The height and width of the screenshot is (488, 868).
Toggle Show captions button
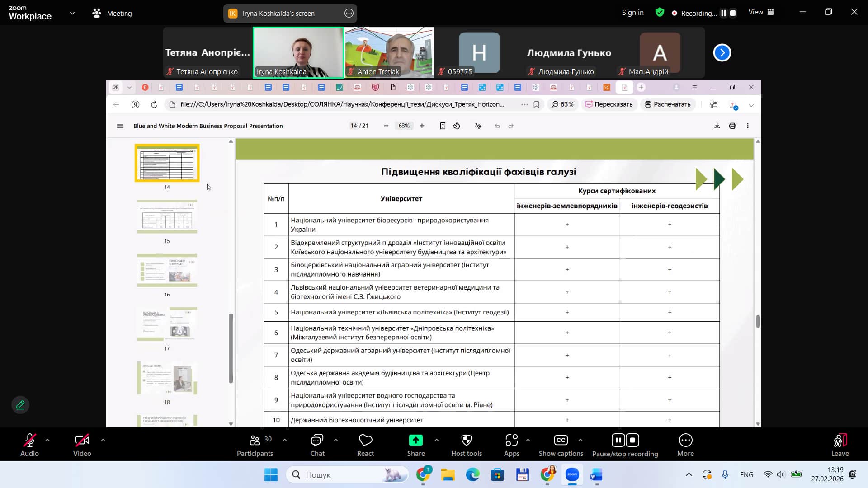[x=561, y=445]
